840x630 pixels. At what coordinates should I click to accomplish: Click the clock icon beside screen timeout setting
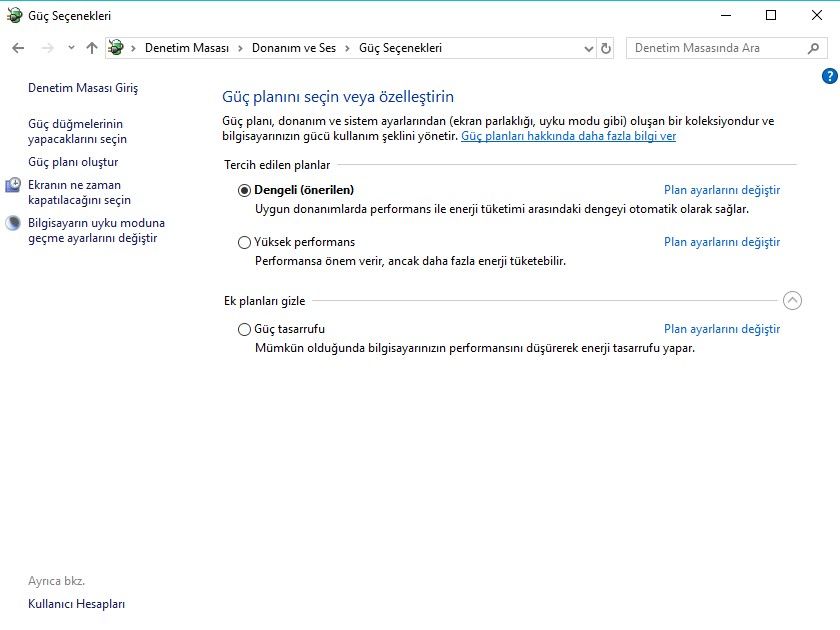12,185
